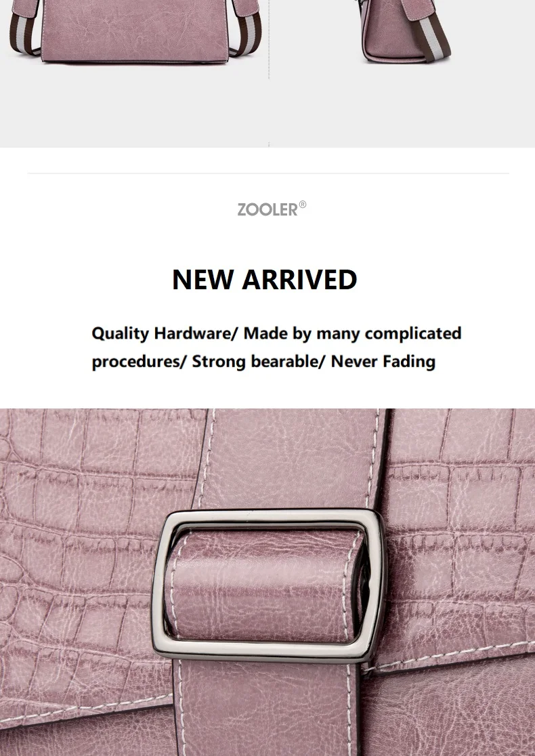Image resolution: width=535 pixels, height=756 pixels.
Task: Click the stitched strap below the buckle
Action: (270, 707)
